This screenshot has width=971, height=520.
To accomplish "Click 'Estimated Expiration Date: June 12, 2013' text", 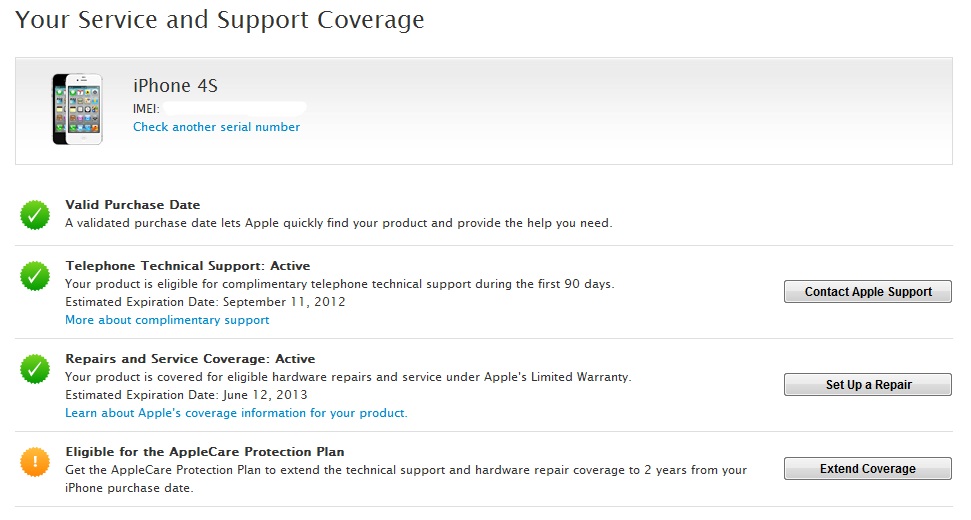I will pos(186,395).
